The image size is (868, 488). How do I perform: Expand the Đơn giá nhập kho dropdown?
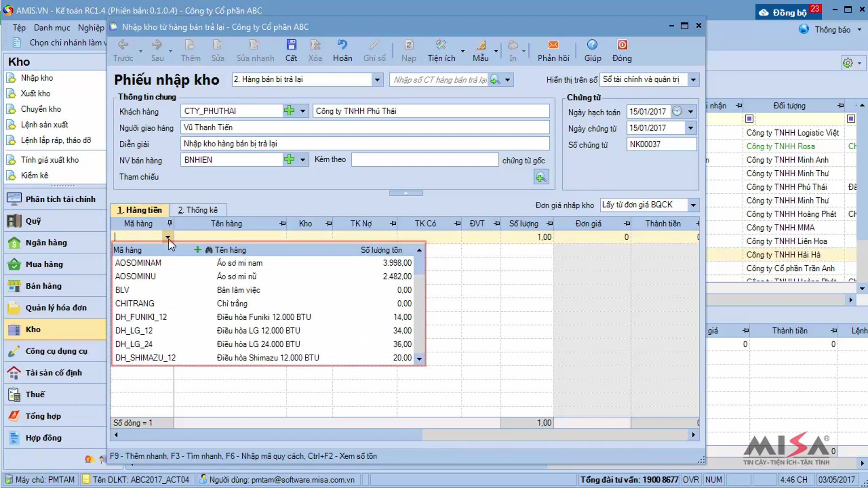[693, 205]
